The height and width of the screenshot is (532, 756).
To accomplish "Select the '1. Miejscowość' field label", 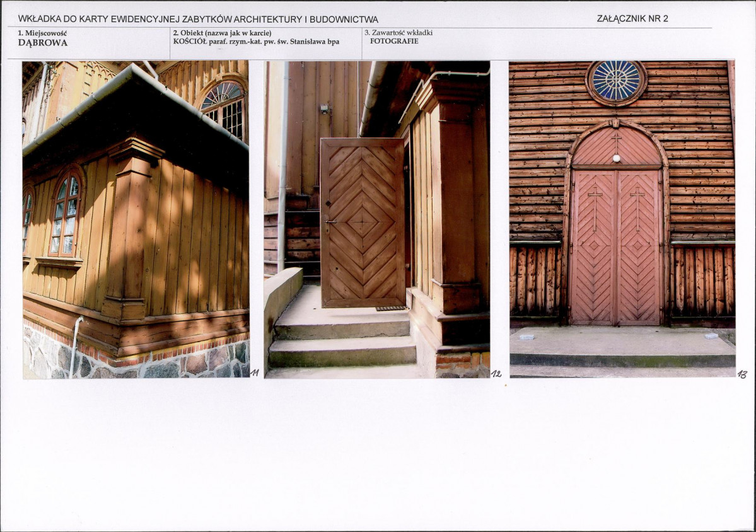I will coord(42,33).
